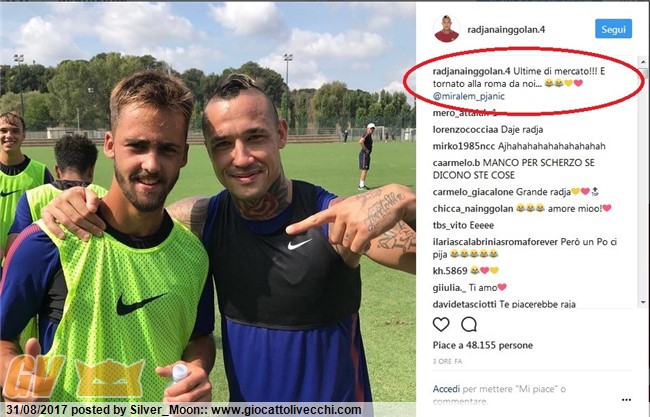Click the Segui follow button
The image size is (650, 417).
(x=614, y=29)
